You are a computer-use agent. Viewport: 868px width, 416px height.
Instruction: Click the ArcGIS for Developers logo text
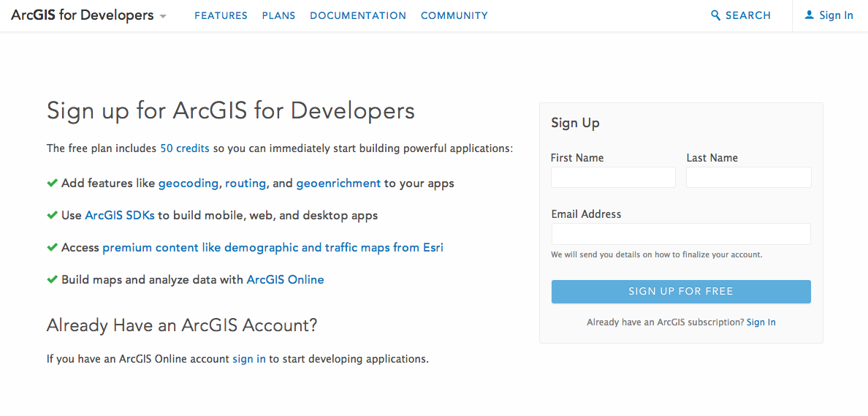click(82, 15)
